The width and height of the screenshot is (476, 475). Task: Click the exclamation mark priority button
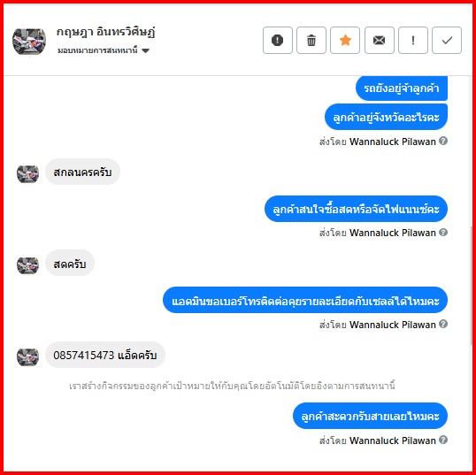pos(413,40)
